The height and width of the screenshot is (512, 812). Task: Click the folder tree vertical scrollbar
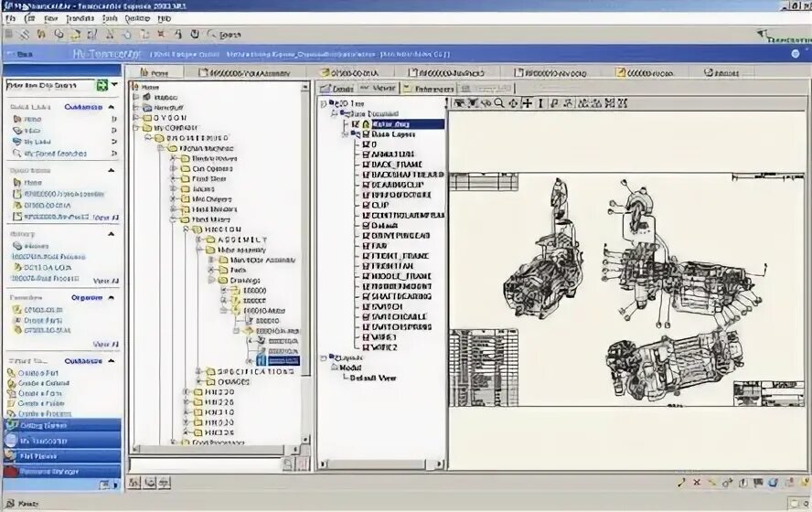tap(305, 264)
